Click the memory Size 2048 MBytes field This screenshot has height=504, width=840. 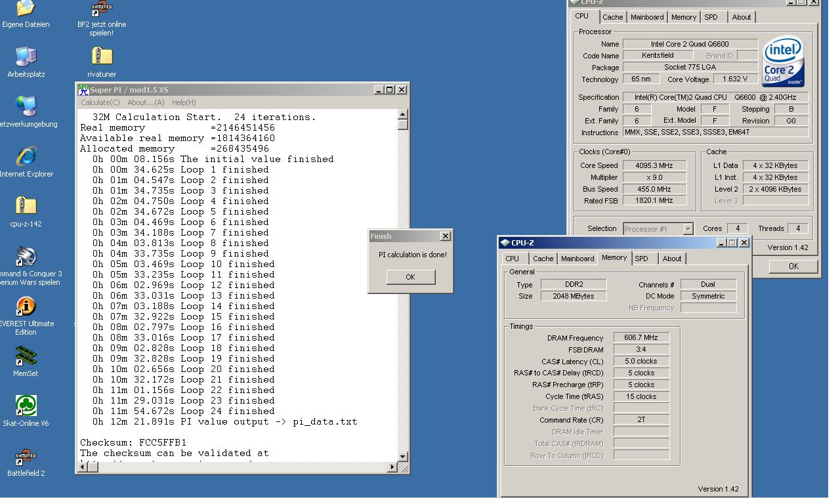[574, 296]
